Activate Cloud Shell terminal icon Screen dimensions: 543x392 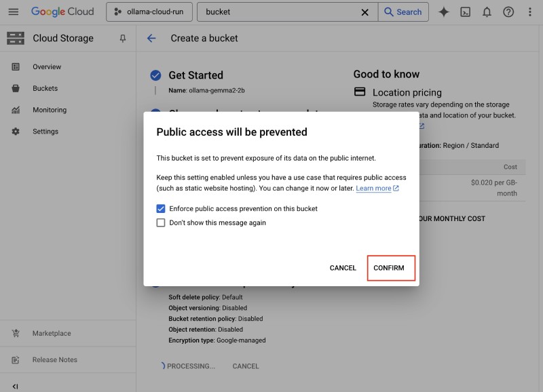[x=466, y=12]
